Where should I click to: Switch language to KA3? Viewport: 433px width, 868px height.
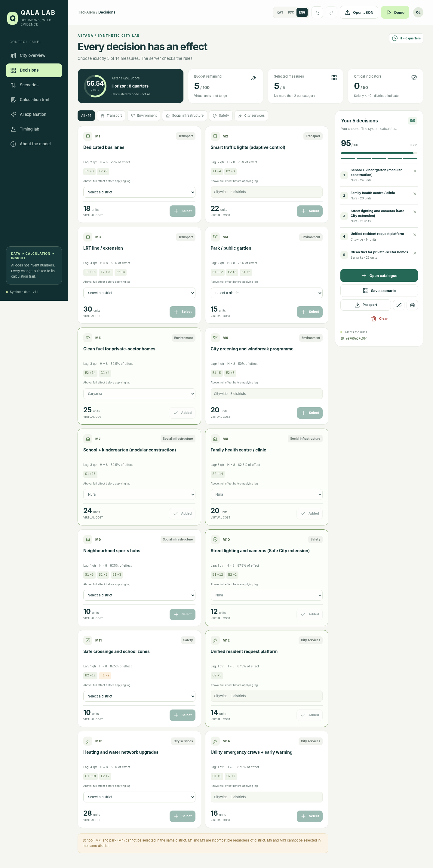(x=280, y=12)
